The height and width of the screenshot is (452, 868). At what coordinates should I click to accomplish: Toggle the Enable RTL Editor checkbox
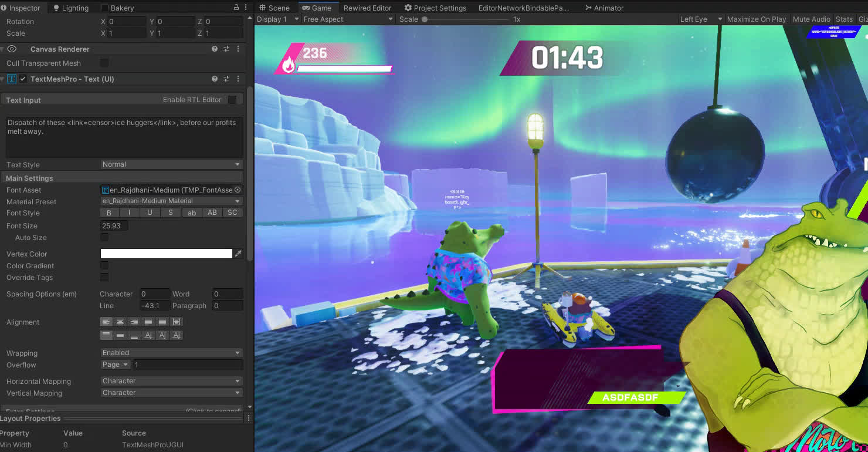pyautogui.click(x=232, y=100)
